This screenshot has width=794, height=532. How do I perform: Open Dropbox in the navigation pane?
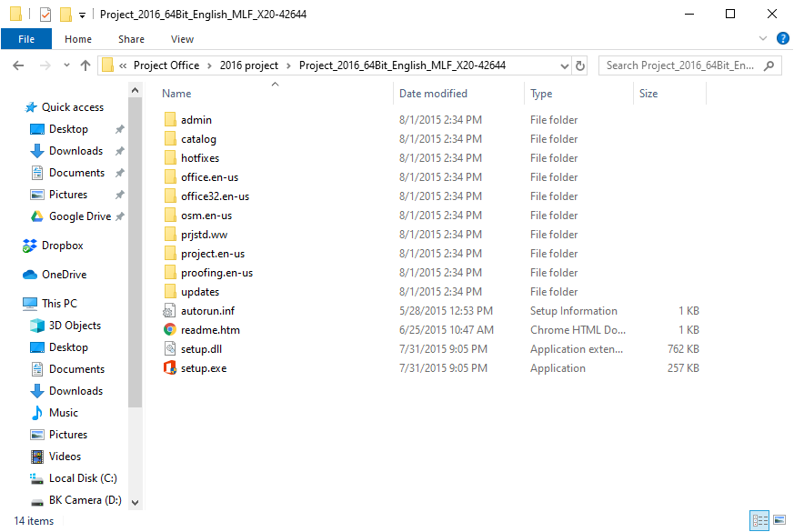[x=62, y=246]
